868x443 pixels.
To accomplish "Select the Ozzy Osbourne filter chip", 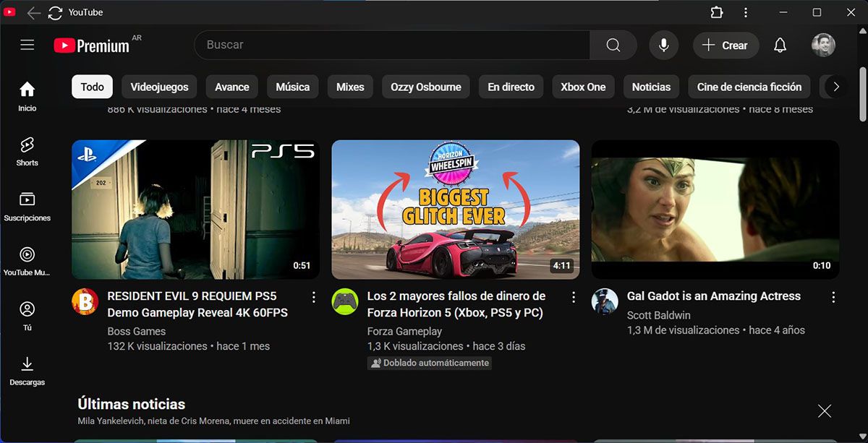I will (426, 87).
